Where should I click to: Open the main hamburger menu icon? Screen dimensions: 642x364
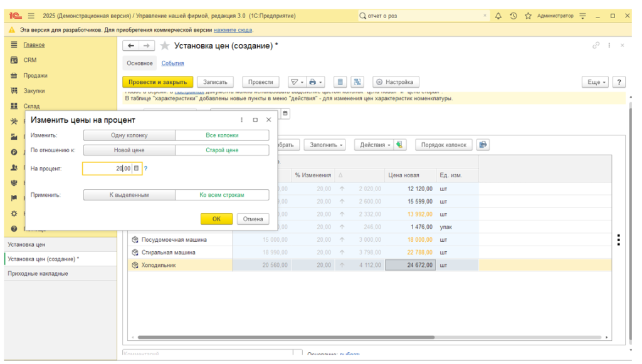coord(31,16)
